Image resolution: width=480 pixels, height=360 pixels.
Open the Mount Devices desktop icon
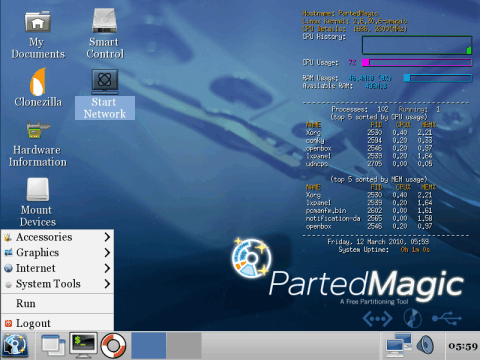(x=38, y=202)
